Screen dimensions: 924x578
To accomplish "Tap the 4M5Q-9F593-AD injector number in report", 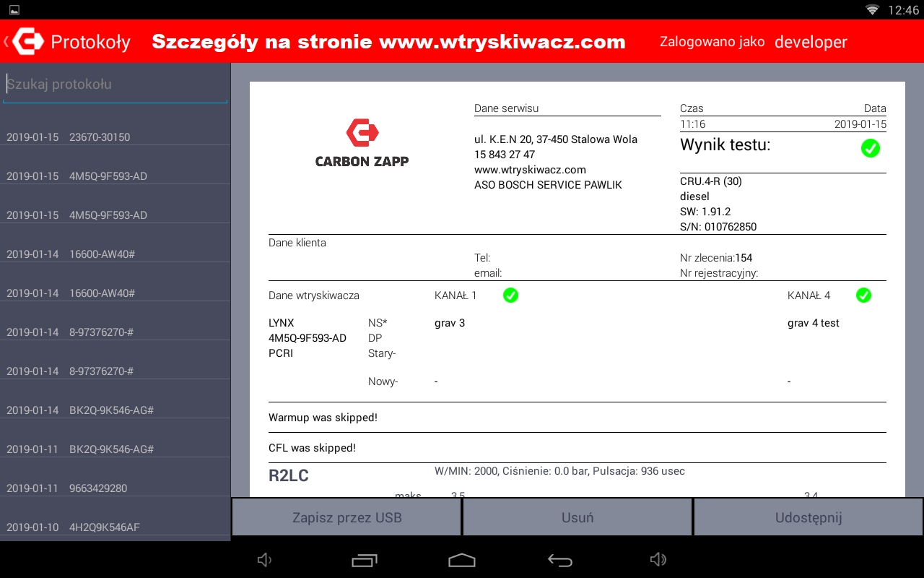I will point(308,338).
